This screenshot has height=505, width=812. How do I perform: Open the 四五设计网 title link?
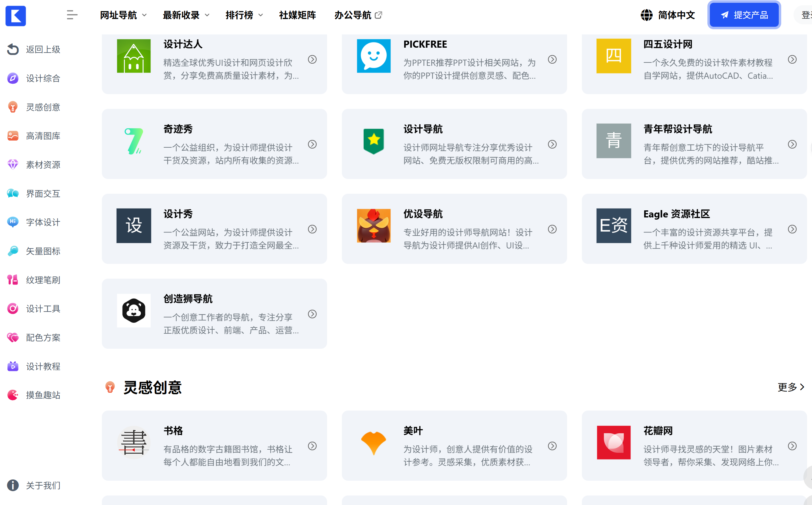tap(668, 44)
